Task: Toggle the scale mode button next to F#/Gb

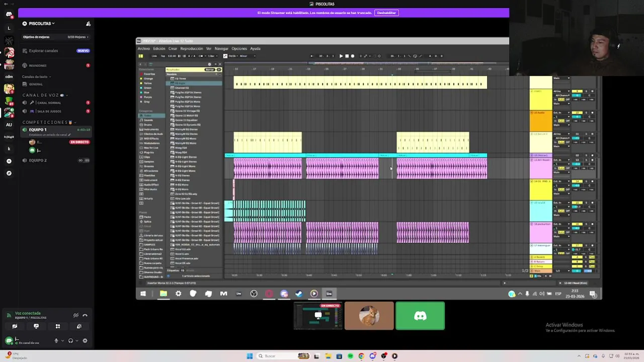Action: [225, 56]
